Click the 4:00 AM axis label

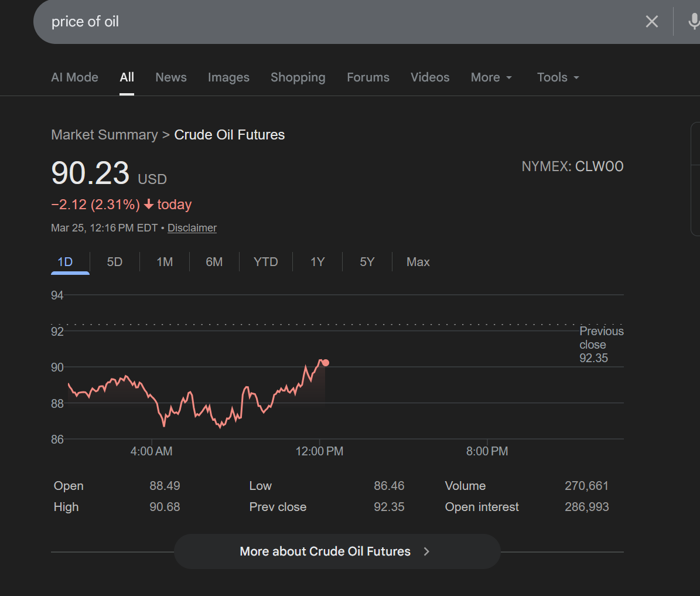tap(151, 451)
